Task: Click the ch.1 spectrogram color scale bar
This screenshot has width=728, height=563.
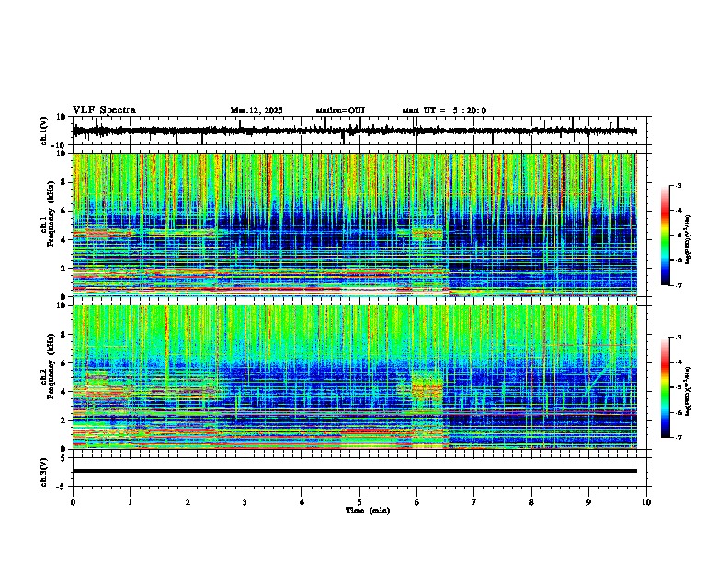Action: click(665, 236)
